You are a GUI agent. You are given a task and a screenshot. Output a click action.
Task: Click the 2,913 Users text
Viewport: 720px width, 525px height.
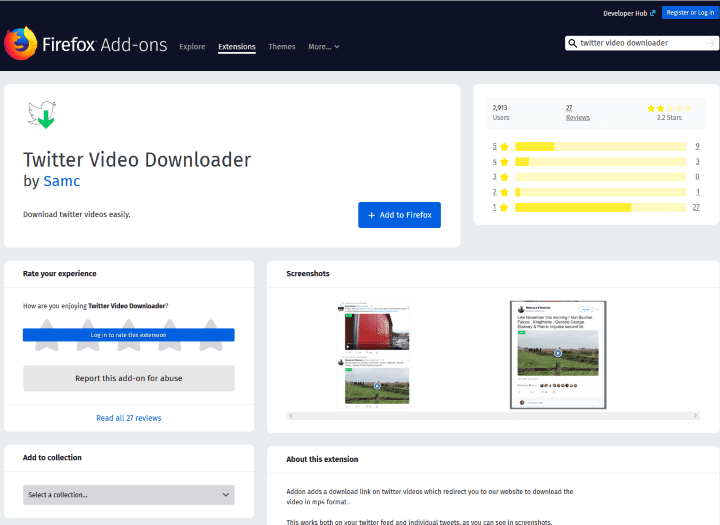[501, 113]
